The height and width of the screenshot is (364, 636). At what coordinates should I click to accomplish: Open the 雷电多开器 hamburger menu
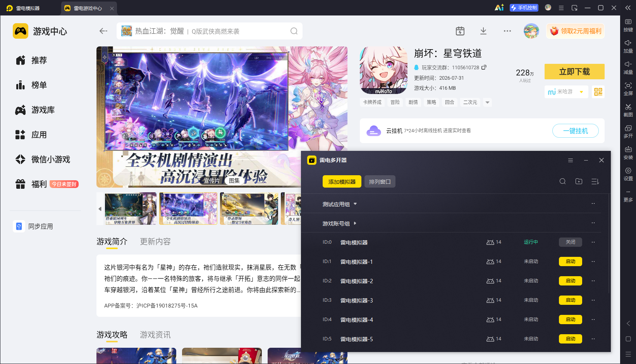pos(571,160)
